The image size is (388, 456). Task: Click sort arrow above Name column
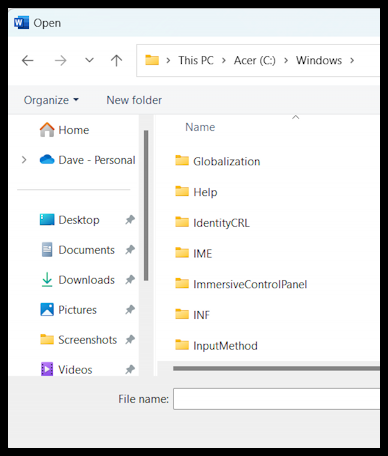pyautogui.click(x=295, y=117)
